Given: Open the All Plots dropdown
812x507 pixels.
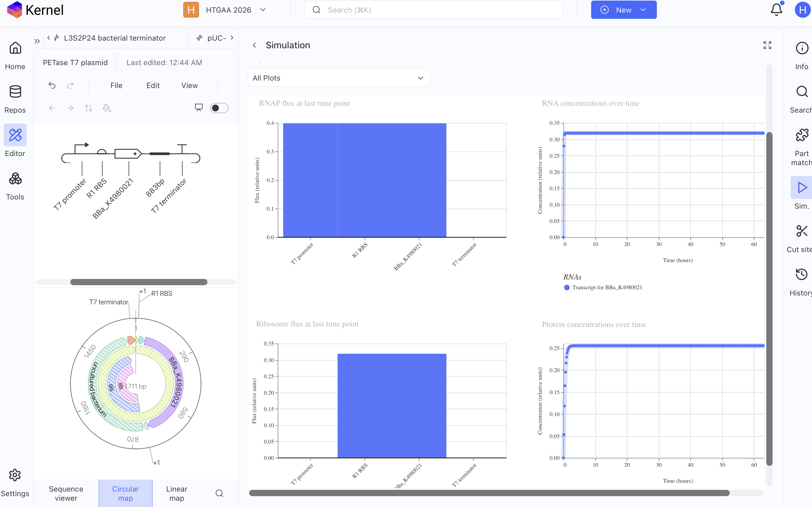Looking at the screenshot, I should pyautogui.click(x=339, y=78).
